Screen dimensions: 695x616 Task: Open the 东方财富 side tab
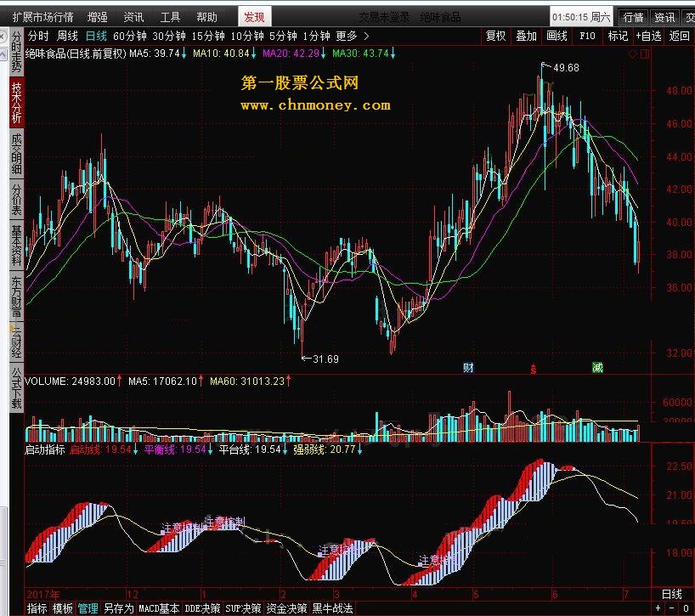[16, 296]
